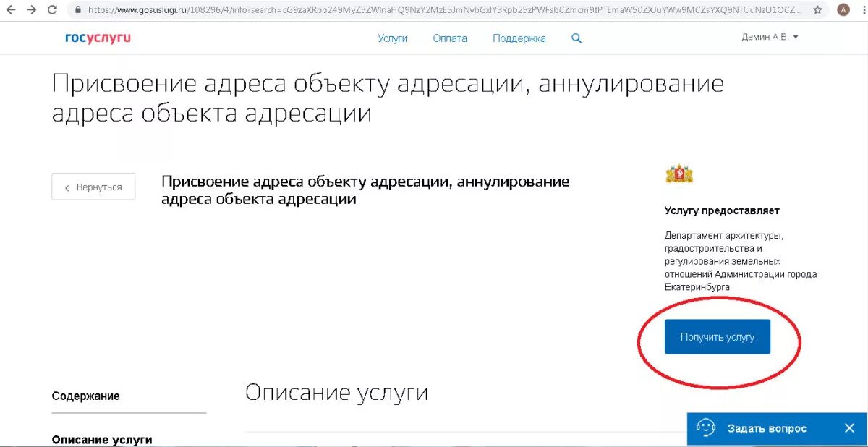The image size is (868, 447).
Task: Open the Поддержка menu
Action: pyautogui.click(x=519, y=38)
